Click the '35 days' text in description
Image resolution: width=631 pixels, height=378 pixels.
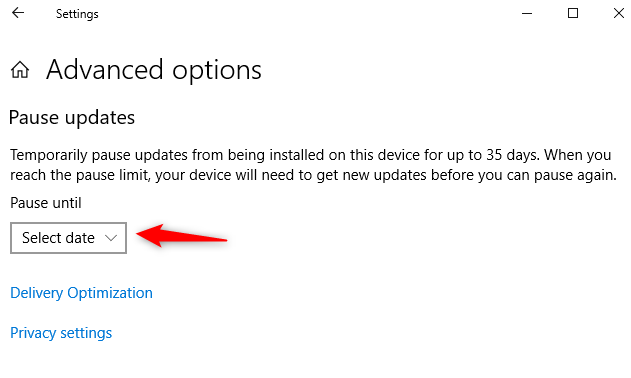[x=512, y=155]
